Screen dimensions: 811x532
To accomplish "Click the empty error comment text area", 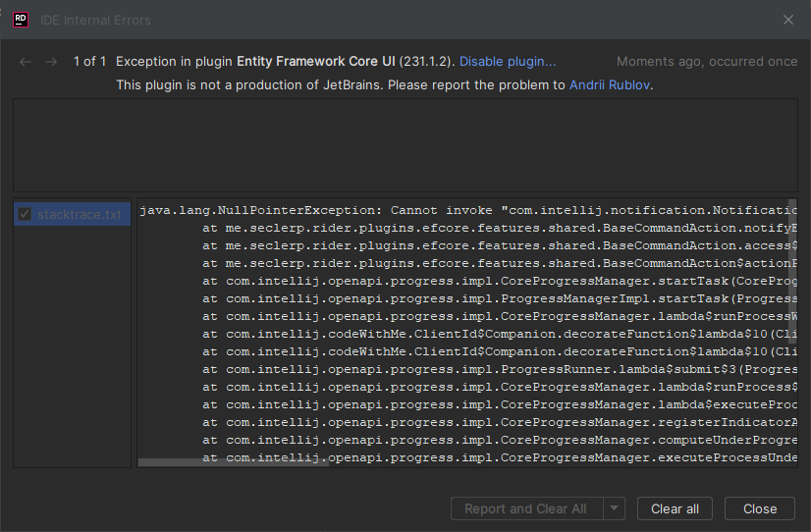I will click(405, 145).
